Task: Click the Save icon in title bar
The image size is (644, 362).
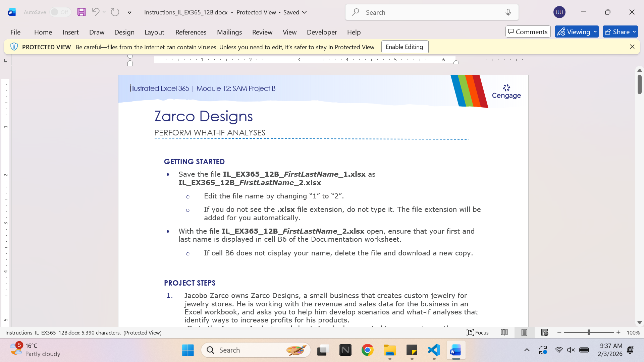Action: coord(81,12)
